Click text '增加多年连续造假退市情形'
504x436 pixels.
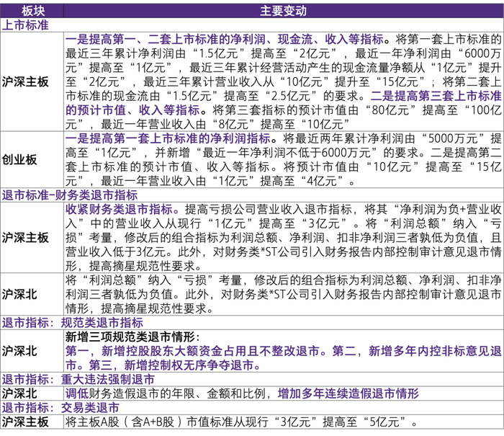point(348,393)
